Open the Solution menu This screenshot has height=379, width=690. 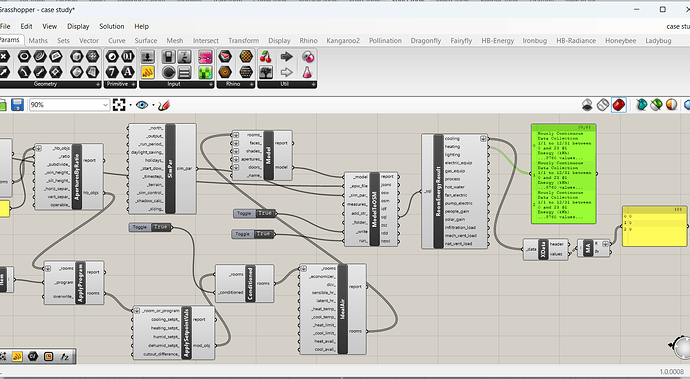pos(112,26)
